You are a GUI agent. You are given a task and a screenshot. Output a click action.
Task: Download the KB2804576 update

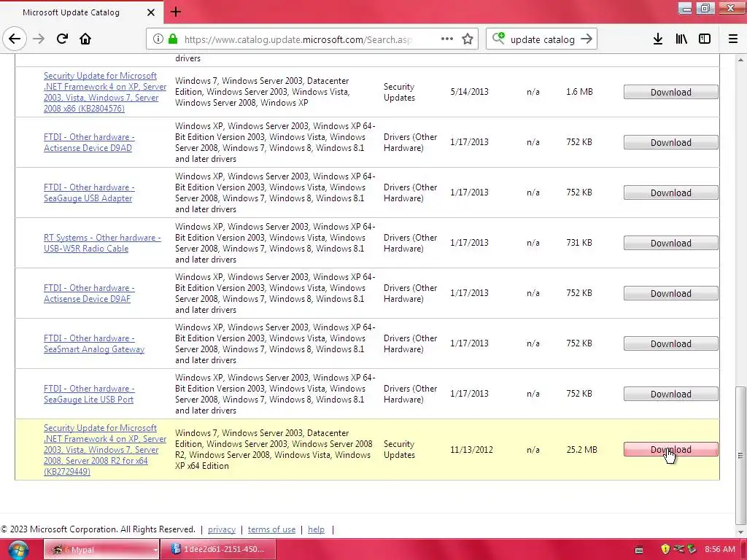point(671,92)
